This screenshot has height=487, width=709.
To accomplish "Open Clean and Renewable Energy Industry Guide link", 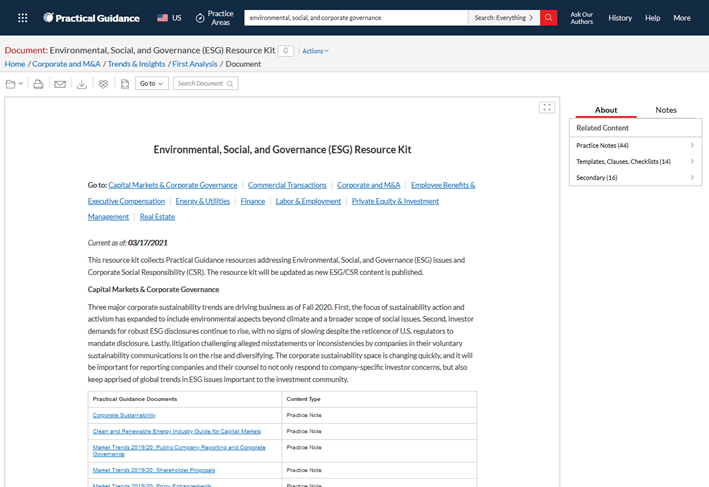I will [x=177, y=431].
